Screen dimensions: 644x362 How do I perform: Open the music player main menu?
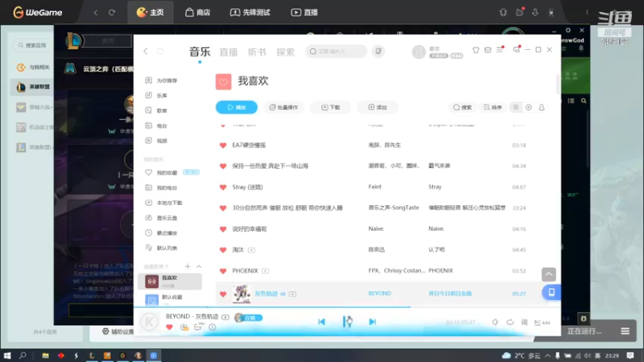coord(500,50)
